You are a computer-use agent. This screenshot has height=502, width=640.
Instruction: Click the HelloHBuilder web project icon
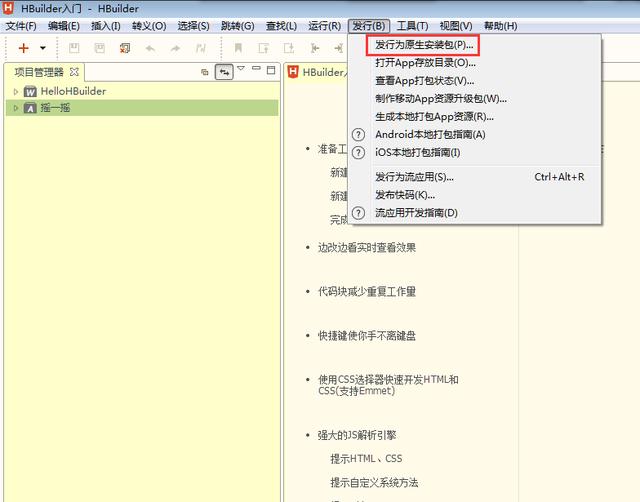coord(30,91)
